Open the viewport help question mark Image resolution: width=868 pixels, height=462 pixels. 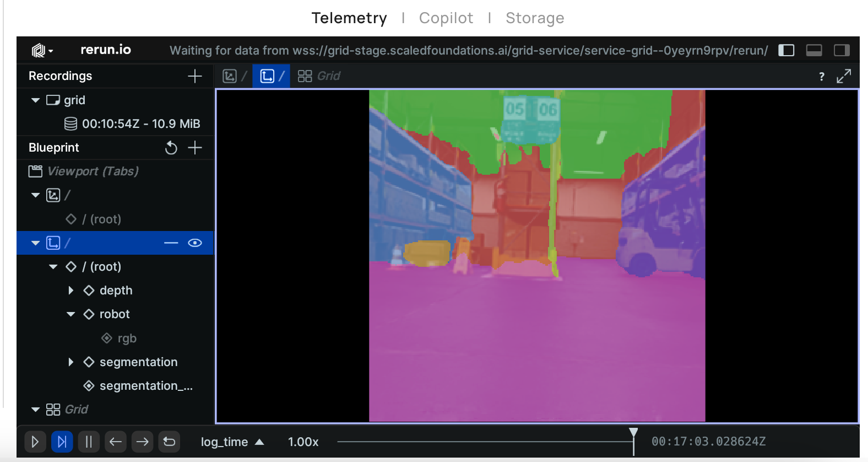click(821, 77)
